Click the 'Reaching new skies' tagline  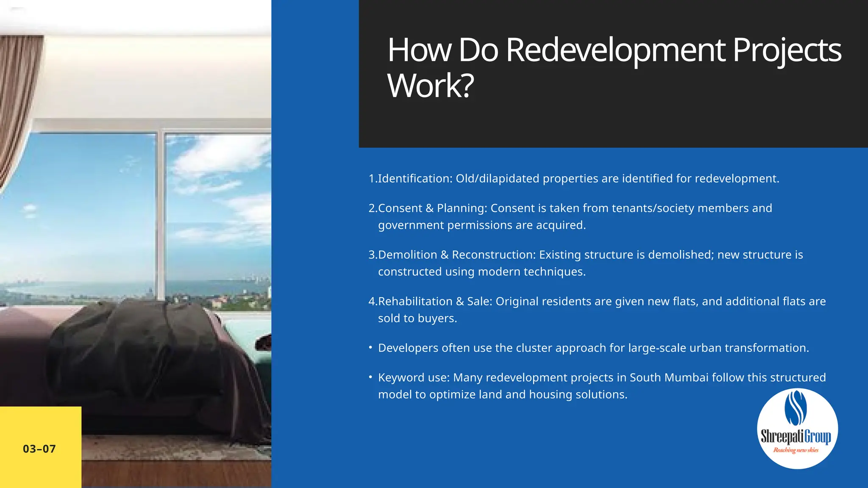[796, 450]
